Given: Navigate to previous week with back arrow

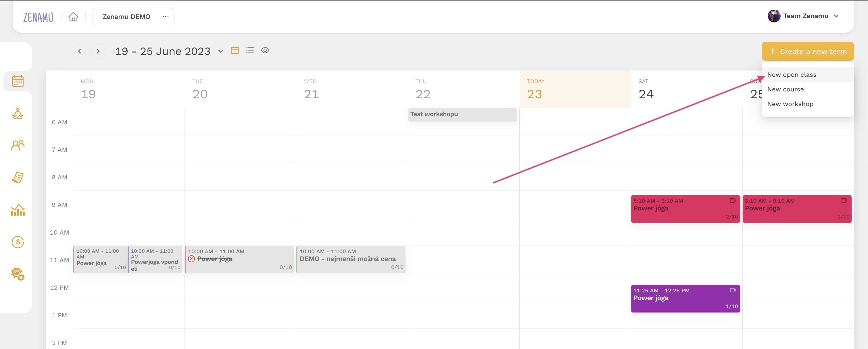Looking at the screenshot, I should coord(80,51).
